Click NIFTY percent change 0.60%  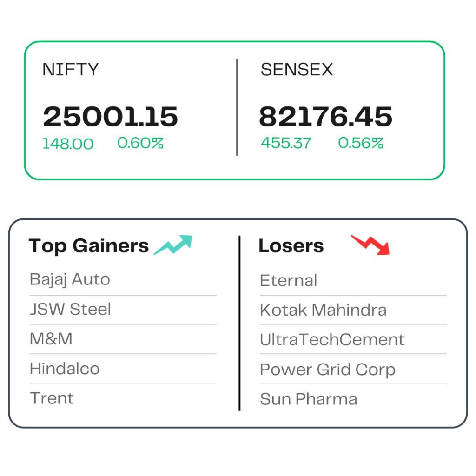tap(140, 143)
